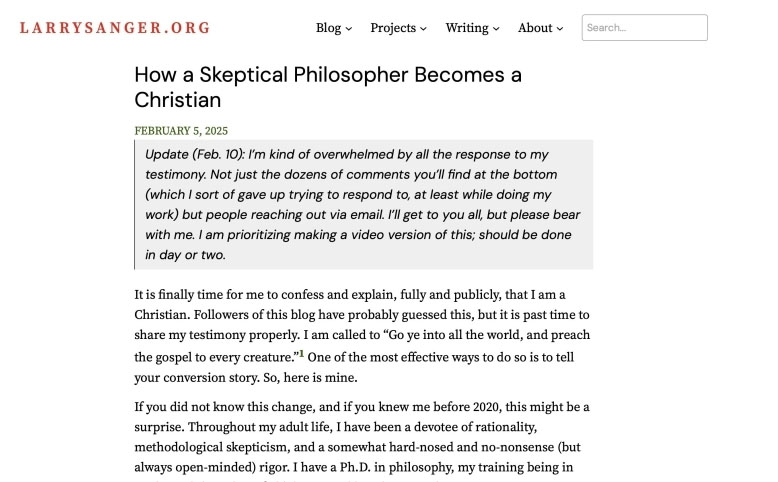
Task: Click the "in day or two." line
Action: click(185, 255)
